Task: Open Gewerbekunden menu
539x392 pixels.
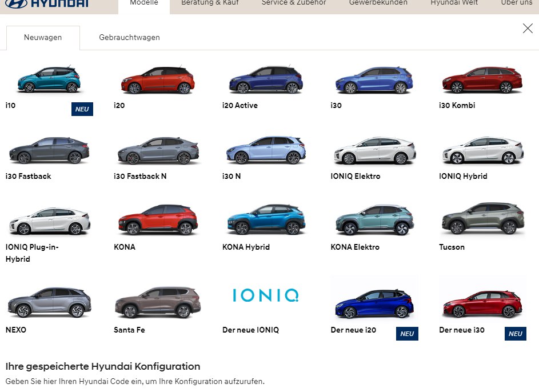Action: 378,3
